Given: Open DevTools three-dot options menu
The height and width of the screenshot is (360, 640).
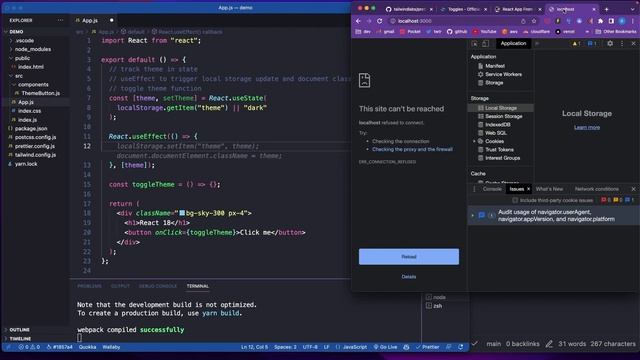Looking at the screenshot, I should 622,43.
